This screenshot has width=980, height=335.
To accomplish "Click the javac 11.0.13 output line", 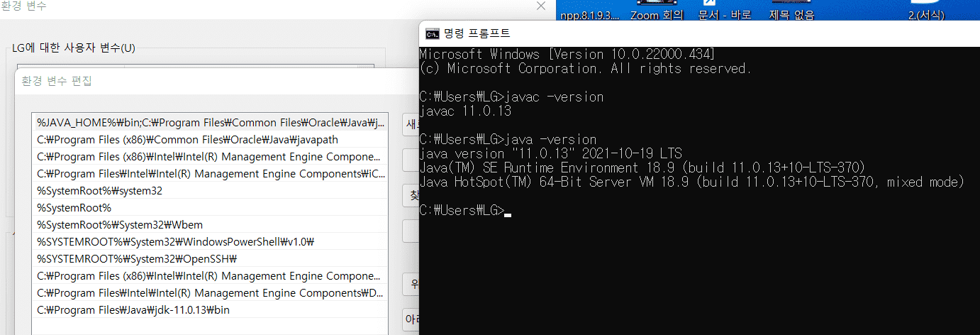I will click(466, 111).
